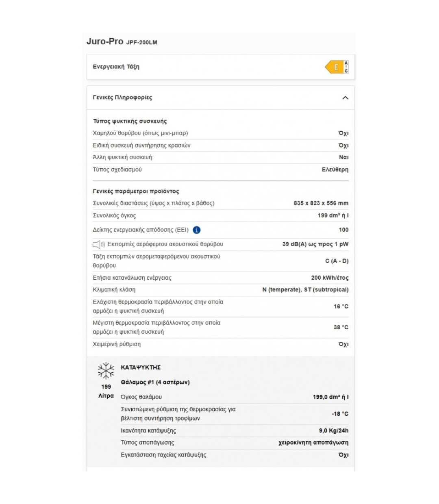Click the Juro-Pro JPF-200LM product title

pyautogui.click(x=122, y=41)
